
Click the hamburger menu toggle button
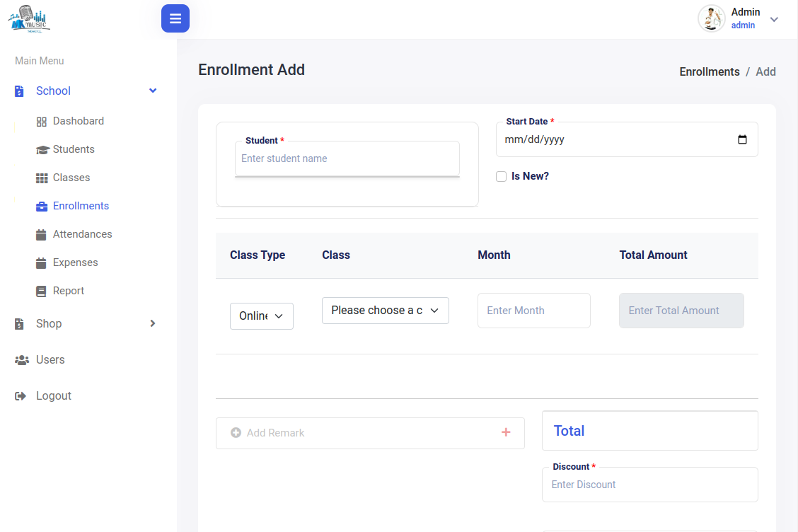click(x=175, y=18)
